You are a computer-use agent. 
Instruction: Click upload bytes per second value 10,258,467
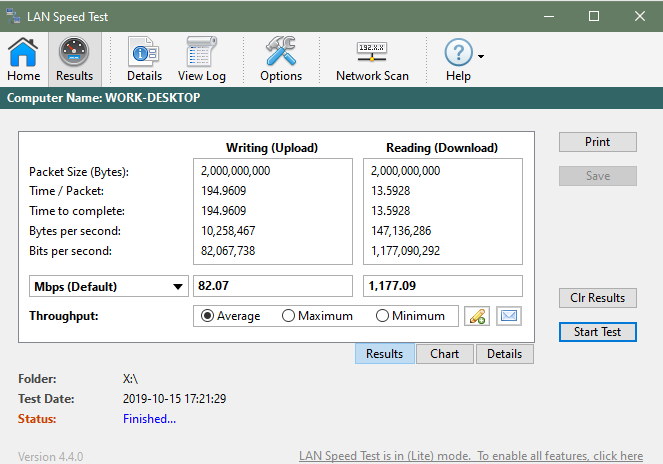coord(228,231)
